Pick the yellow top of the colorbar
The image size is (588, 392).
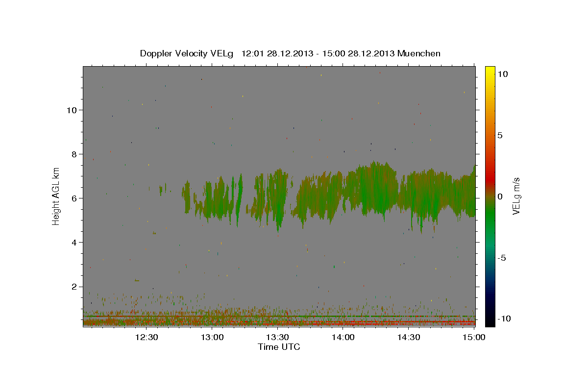click(490, 71)
